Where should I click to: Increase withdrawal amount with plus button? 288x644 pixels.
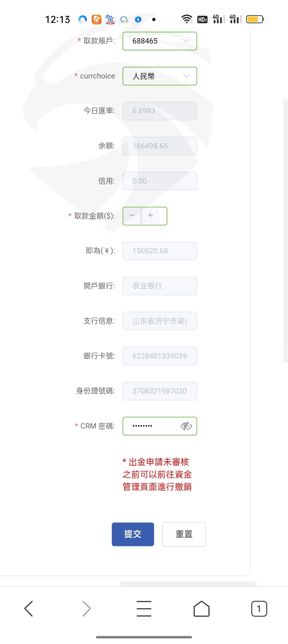click(x=151, y=215)
